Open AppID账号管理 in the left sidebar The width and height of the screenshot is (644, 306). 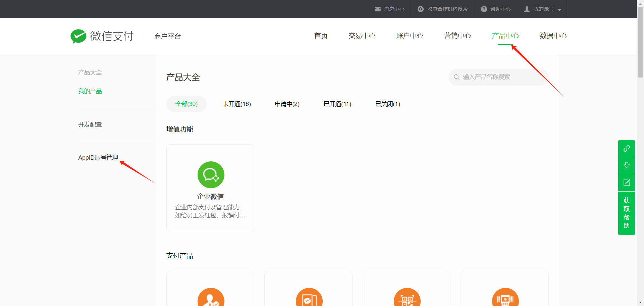[98, 158]
